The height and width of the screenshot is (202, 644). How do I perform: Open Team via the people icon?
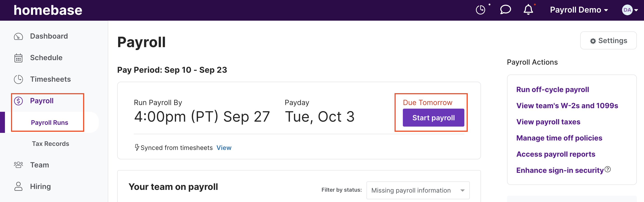(x=18, y=165)
